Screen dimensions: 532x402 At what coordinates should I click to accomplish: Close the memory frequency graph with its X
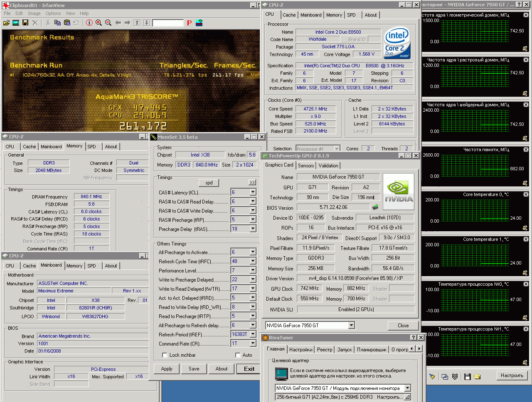pyautogui.click(x=526, y=150)
